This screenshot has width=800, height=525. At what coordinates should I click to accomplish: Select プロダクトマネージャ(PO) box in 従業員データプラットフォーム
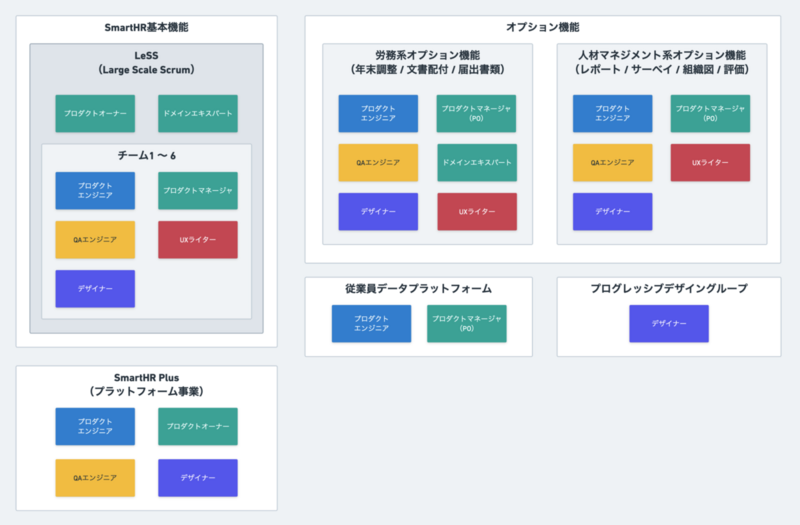click(467, 323)
